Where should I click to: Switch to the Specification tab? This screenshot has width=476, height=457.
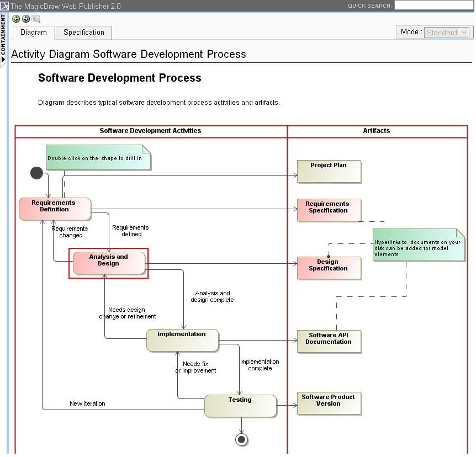pyautogui.click(x=84, y=33)
